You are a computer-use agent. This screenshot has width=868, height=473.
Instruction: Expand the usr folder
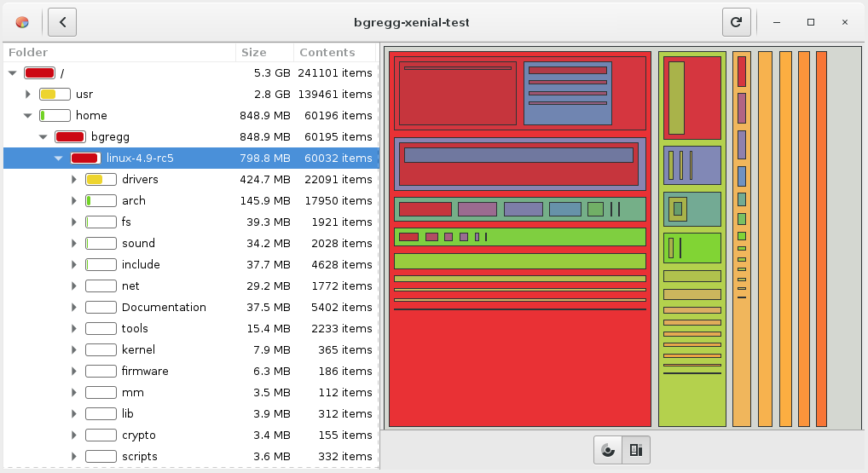pos(27,95)
